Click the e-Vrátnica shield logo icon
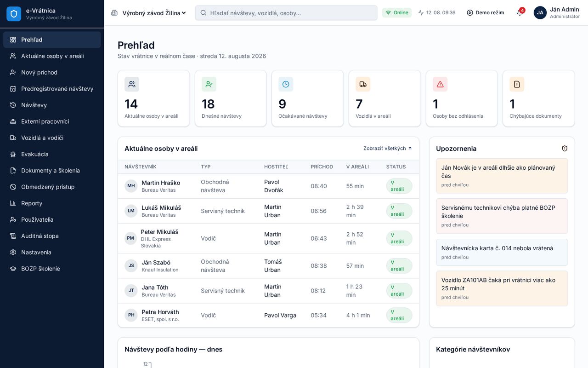 pyautogui.click(x=14, y=14)
